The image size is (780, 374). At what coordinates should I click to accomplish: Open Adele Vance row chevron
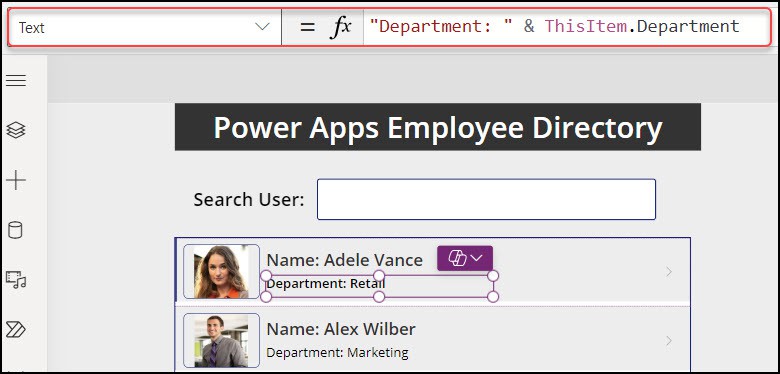(x=669, y=272)
